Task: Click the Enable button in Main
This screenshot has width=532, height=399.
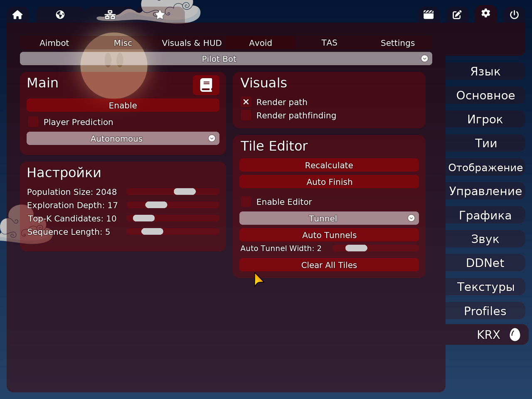Action: (123, 105)
